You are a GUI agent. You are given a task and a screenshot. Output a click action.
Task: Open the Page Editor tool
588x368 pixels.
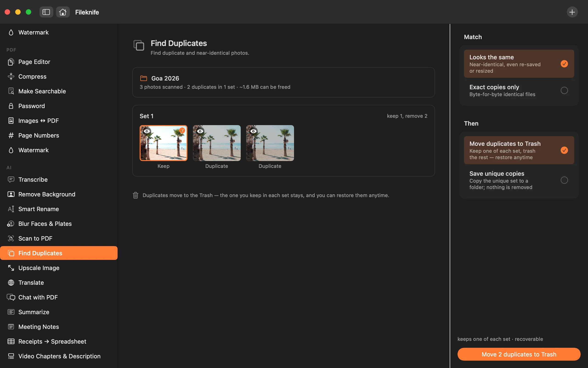59,62
